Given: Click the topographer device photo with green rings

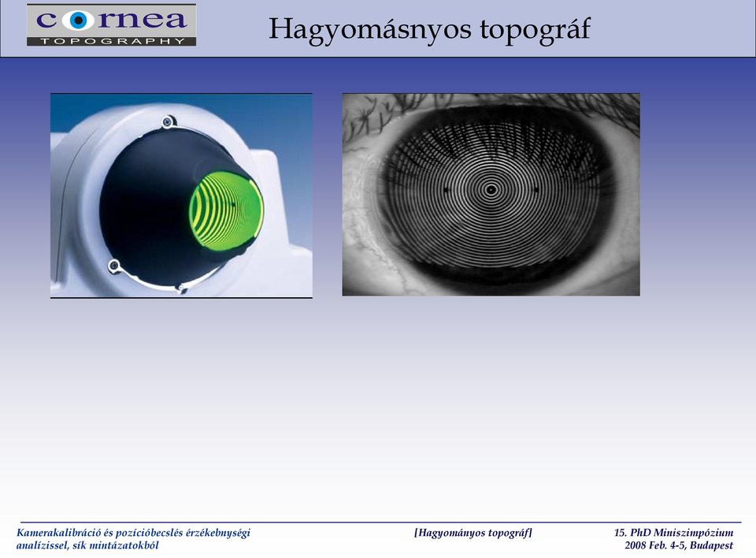Looking at the screenshot, I should point(181,195).
